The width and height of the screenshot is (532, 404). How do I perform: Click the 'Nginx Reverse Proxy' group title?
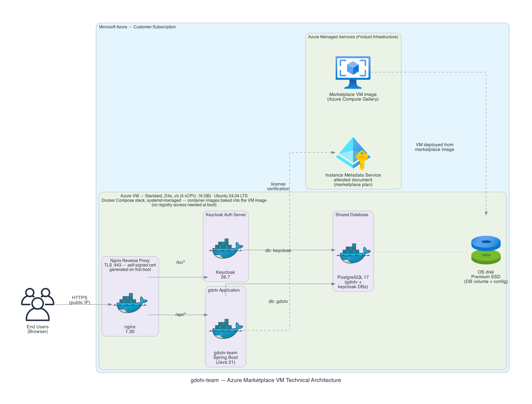[x=130, y=265]
